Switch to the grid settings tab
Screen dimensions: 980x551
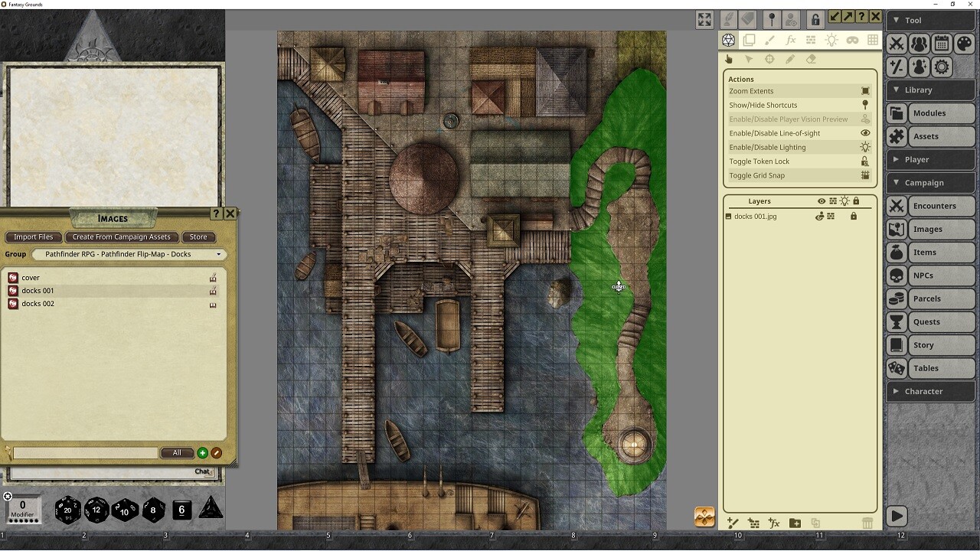point(873,40)
